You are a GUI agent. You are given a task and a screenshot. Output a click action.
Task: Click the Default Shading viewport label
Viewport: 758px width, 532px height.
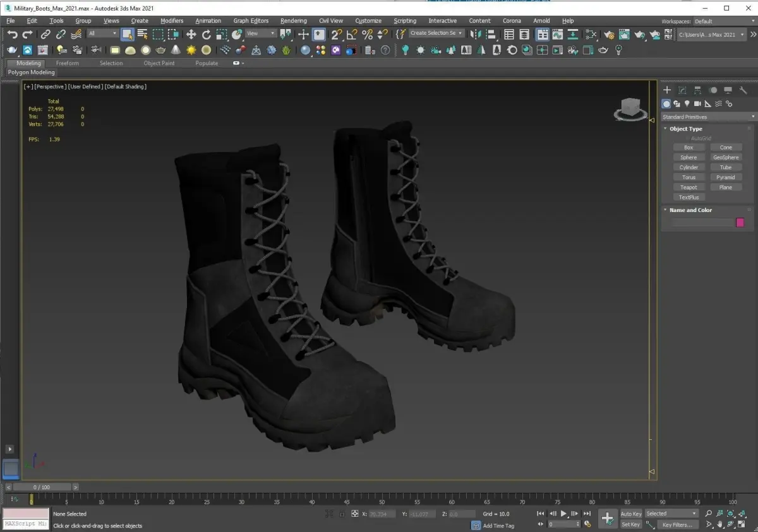[x=126, y=86]
